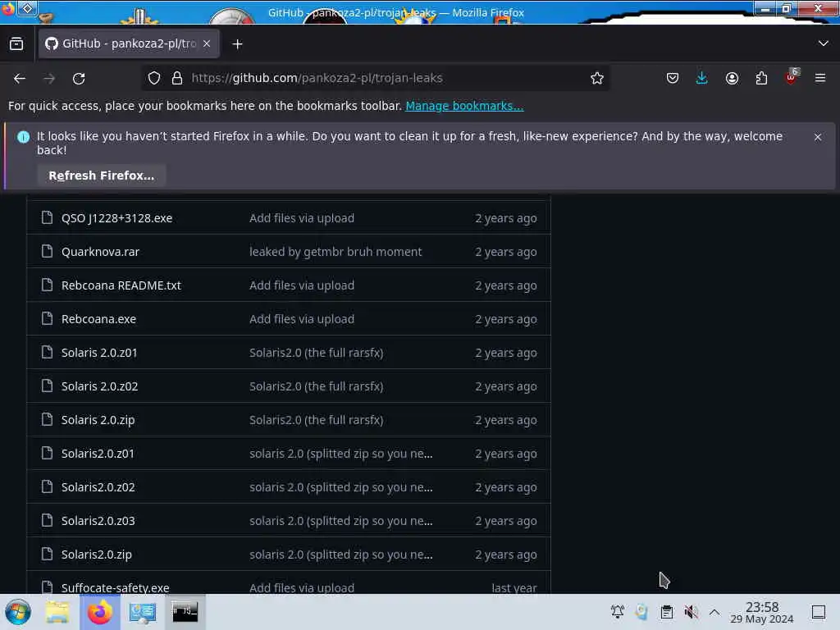Open 'solaris 2.0 (splitted zip' commit for Solaris2.0.zip
The height and width of the screenshot is (630, 840).
point(340,555)
